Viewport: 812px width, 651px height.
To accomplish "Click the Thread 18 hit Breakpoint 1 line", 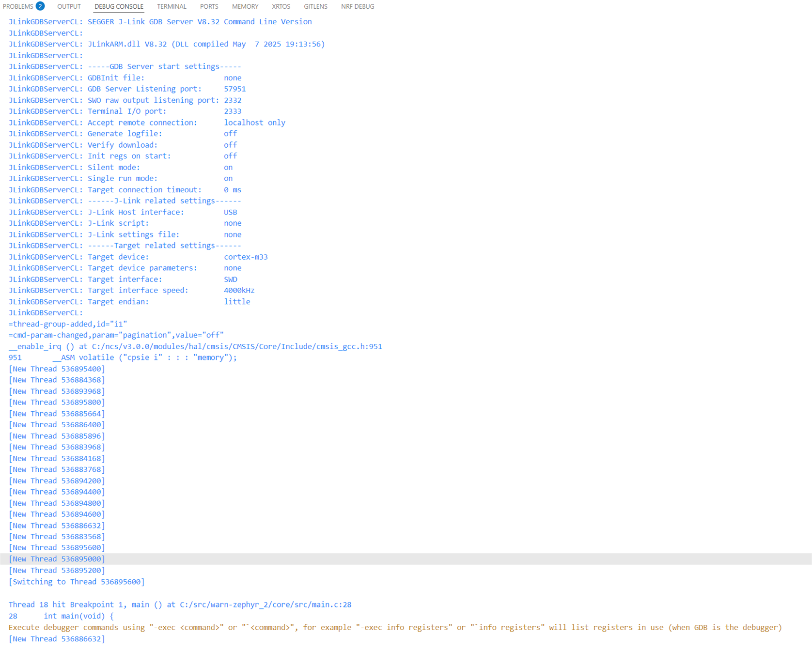I will click(180, 605).
